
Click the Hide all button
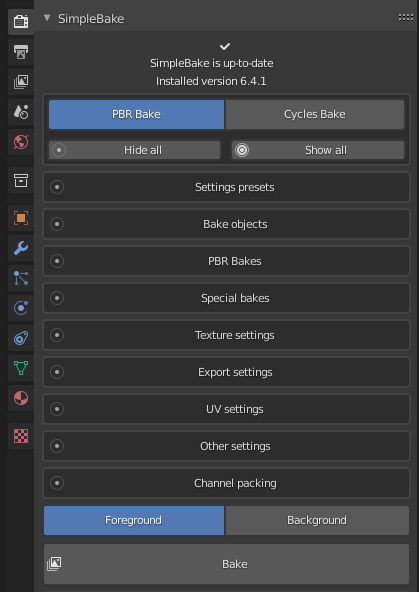(x=134, y=150)
